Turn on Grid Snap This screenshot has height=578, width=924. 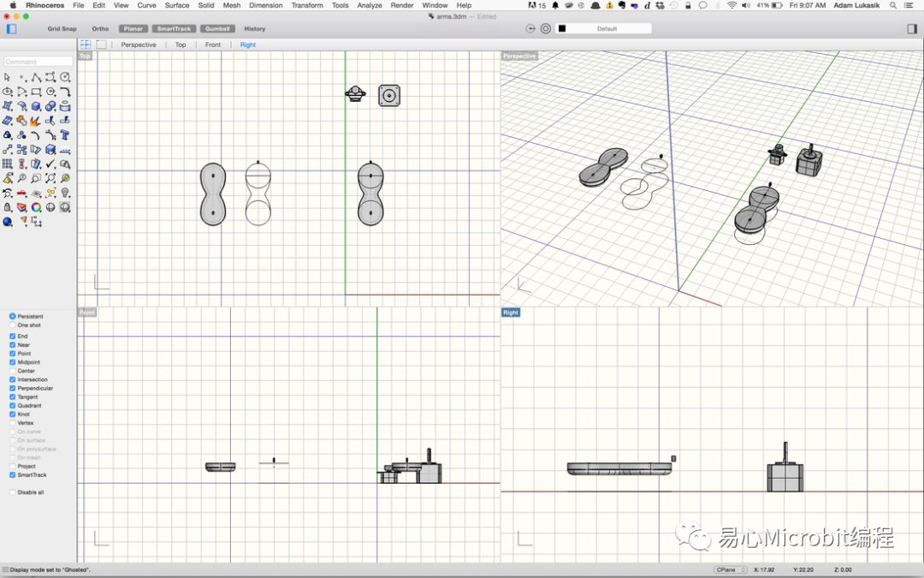pos(62,28)
